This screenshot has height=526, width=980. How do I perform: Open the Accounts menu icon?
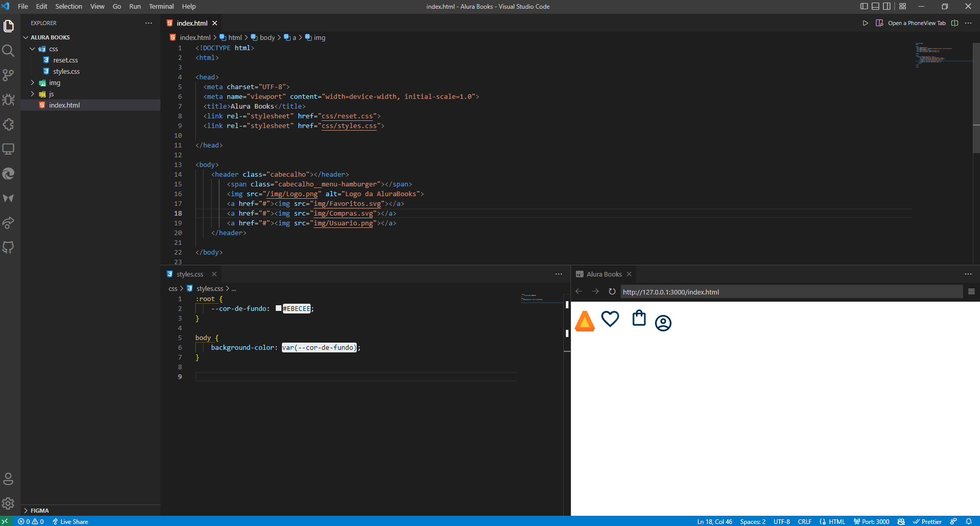[x=9, y=479]
